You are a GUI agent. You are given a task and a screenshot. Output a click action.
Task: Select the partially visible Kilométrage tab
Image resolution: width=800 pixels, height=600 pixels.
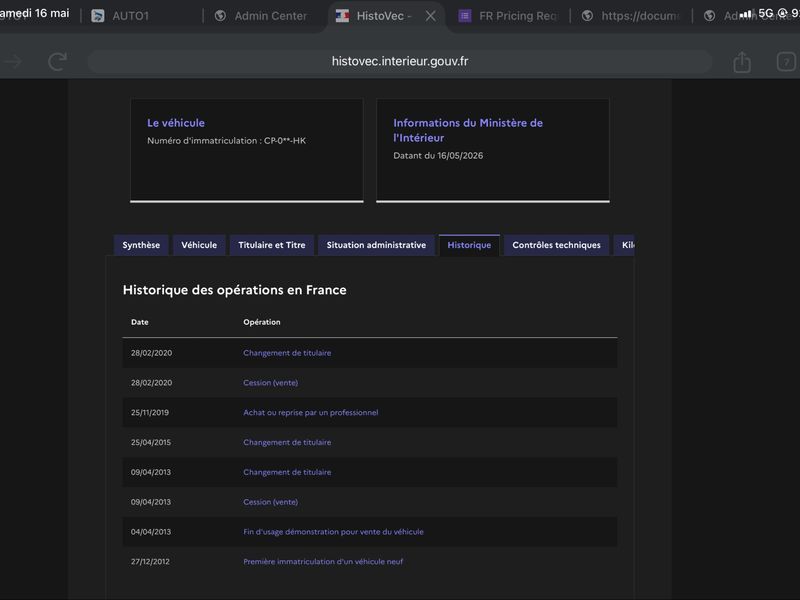[624, 245]
